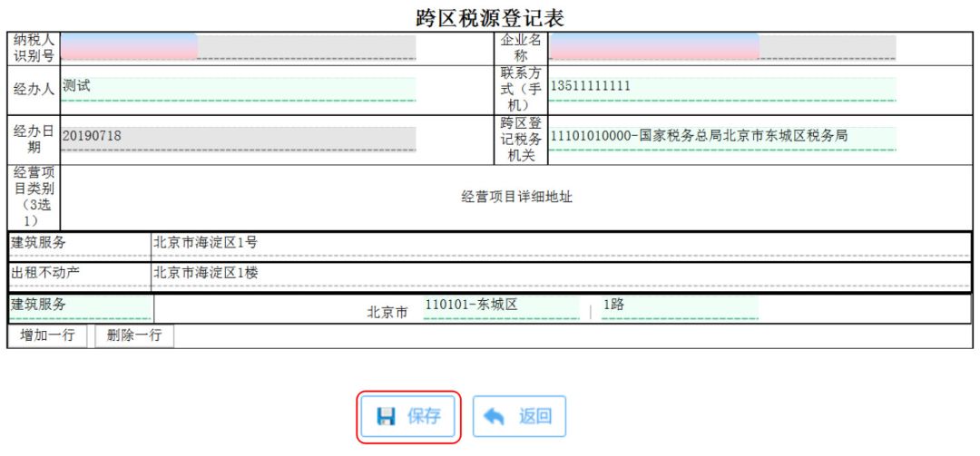Click the 返回 back button
The height and width of the screenshot is (456, 980).
point(519,417)
